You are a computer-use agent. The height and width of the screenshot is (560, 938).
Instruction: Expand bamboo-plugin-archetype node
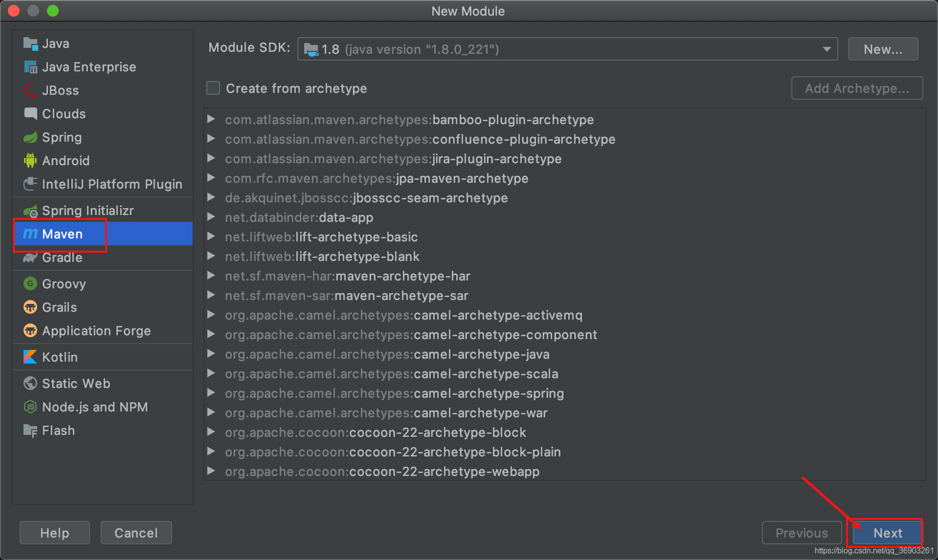pyautogui.click(x=211, y=119)
